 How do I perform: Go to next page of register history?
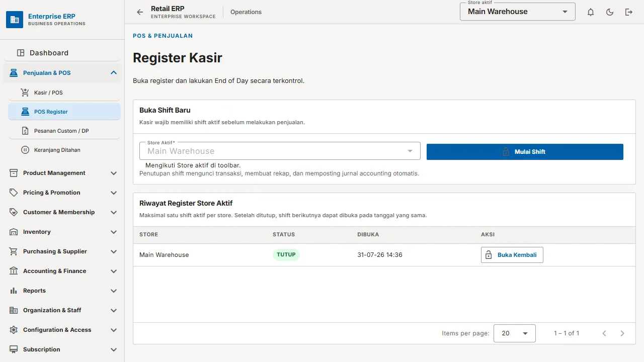tap(622, 333)
